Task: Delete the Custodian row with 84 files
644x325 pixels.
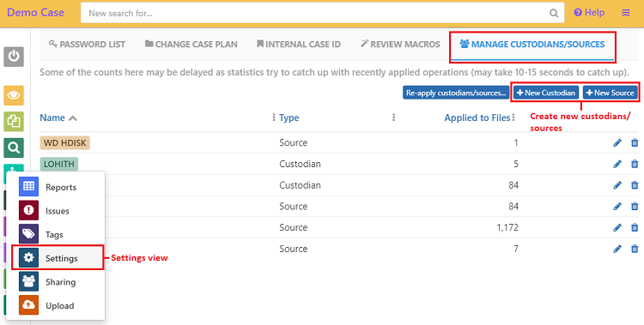Action: click(635, 185)
